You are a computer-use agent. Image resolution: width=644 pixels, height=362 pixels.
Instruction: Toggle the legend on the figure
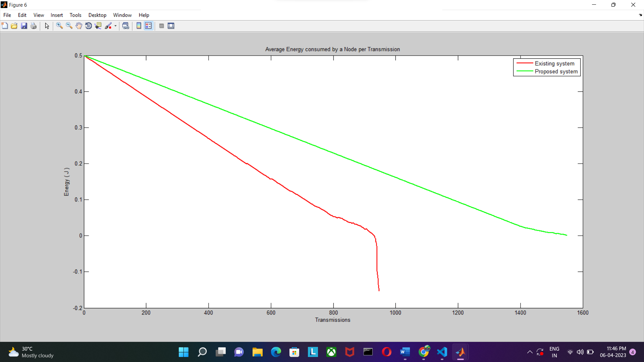[x=148, y=26]
